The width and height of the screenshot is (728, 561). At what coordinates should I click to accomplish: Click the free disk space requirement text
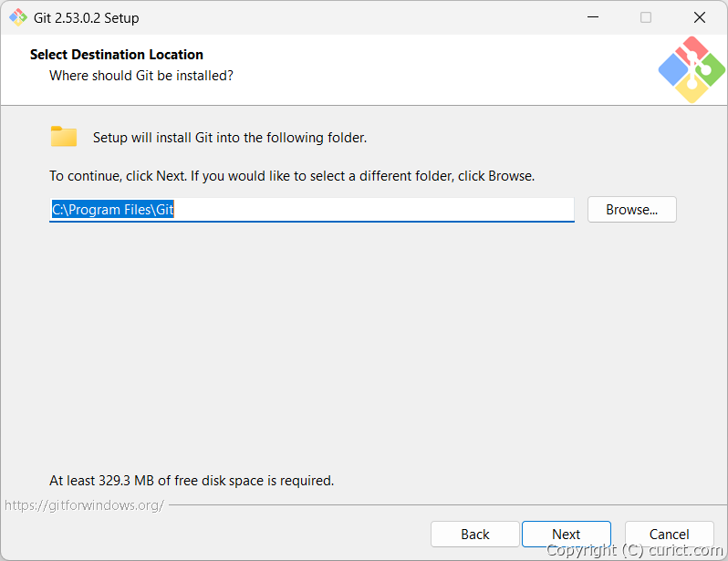192,480
